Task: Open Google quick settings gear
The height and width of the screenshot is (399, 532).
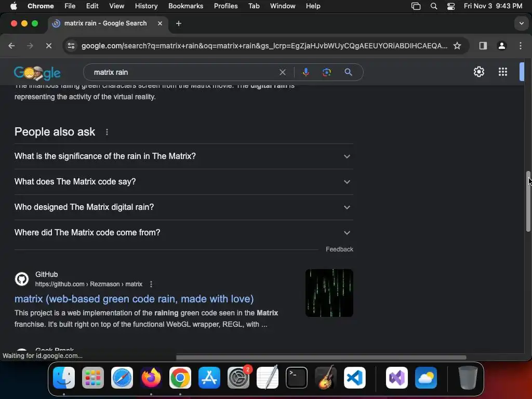Action: [478, 72]
